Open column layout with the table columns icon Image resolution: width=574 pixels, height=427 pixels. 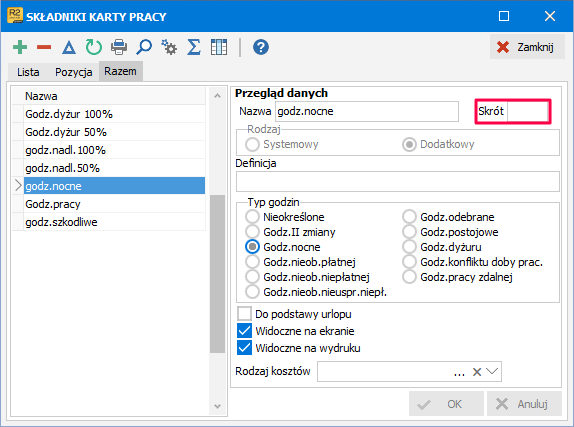[x=219, y=47]
